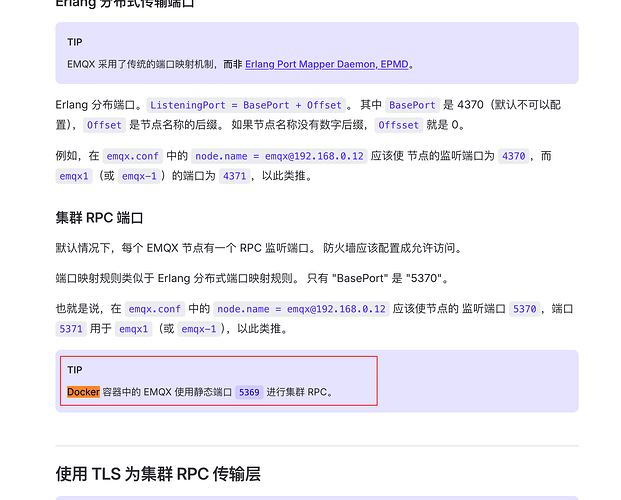
Task: Select the ListeningPort = BasePort + Offset code
Action: pyautogui.click(x=246, y=105)
